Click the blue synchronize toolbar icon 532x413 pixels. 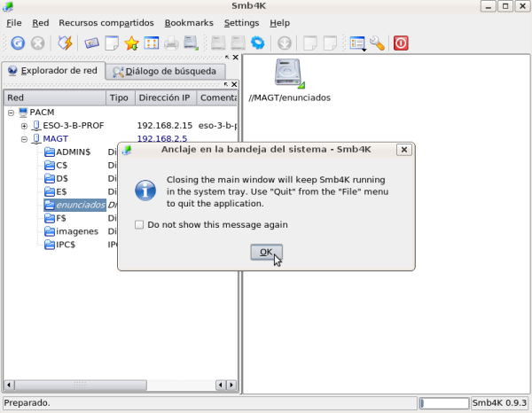(257, 43)
